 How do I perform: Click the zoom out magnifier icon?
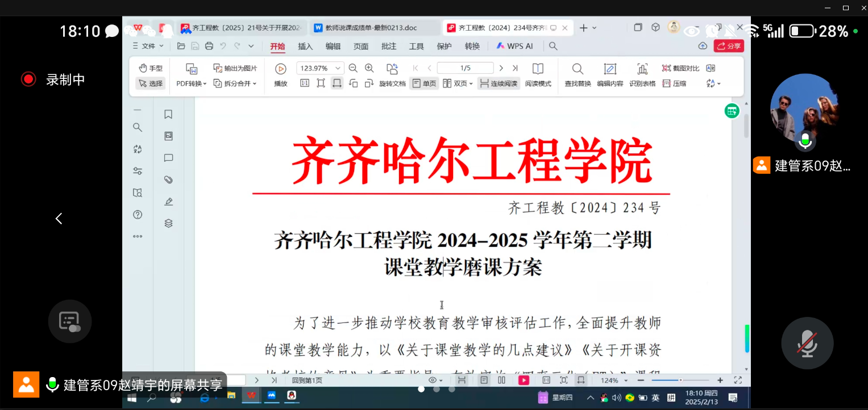(353, 68)
